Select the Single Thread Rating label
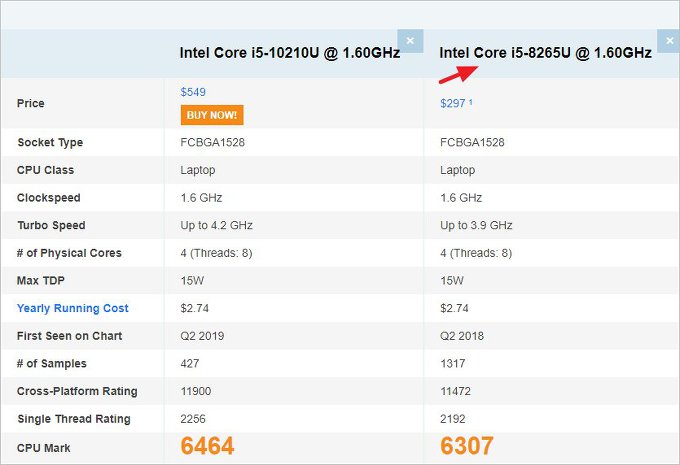This screenshot has width=680, height=465. (x=74, y=419)
